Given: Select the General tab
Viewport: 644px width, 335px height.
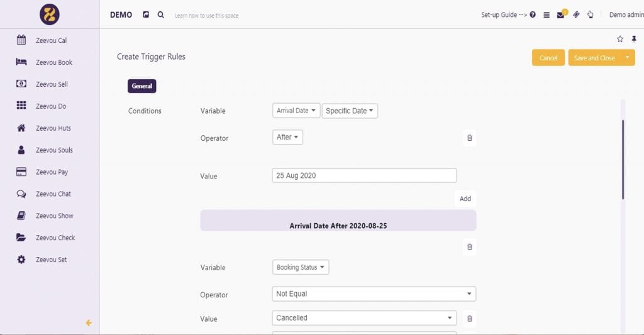Looking at the screenshot, I should [142, 86].
